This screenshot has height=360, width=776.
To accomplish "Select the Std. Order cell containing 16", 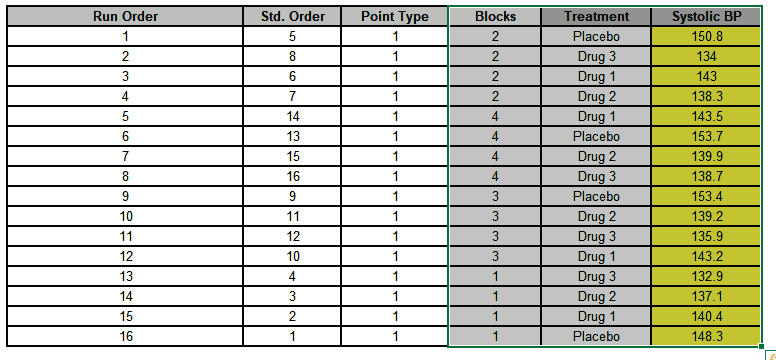I will (x=292, y=176).
